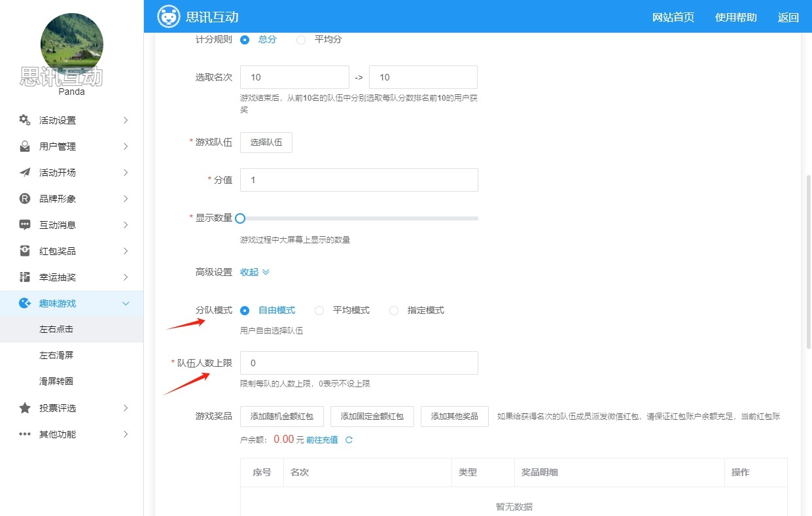Click the Panda profile avatar
This screenshot has height=516, width=812.
(x=72, y=44)
